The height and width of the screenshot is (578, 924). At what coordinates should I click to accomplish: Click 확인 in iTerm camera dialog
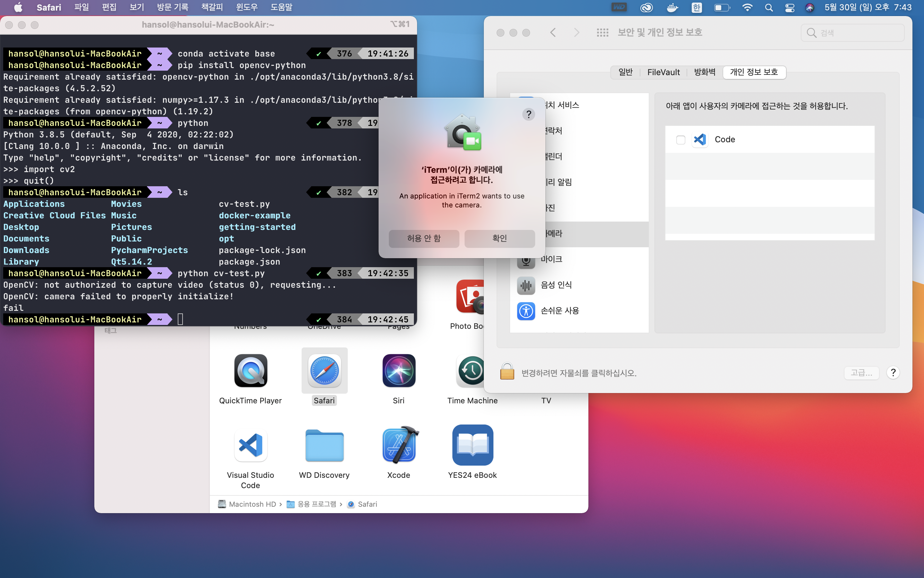pos(500,239)
